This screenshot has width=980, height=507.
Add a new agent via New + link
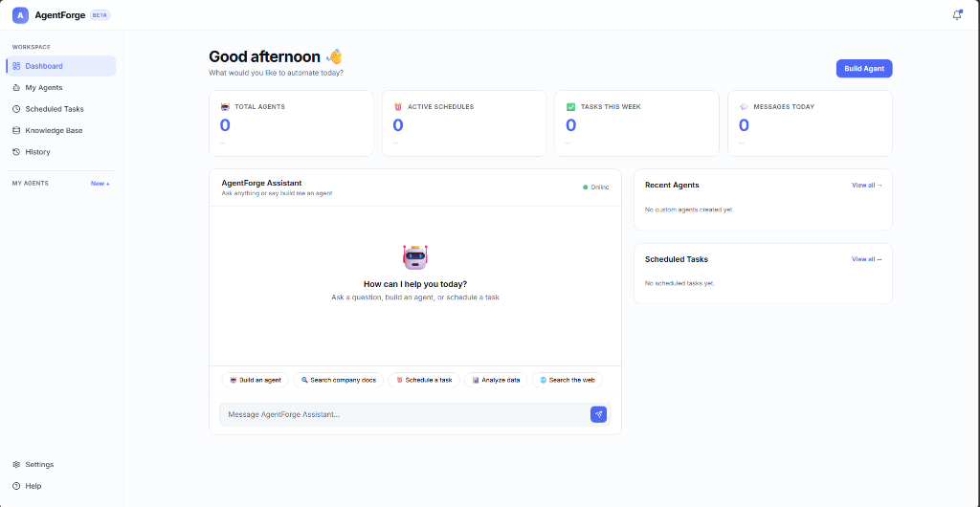tap(100, 184)
